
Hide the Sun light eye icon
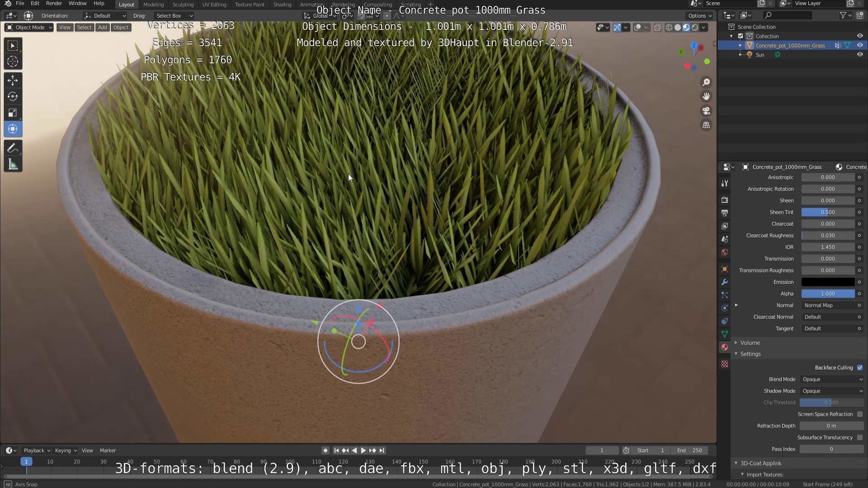860,55
